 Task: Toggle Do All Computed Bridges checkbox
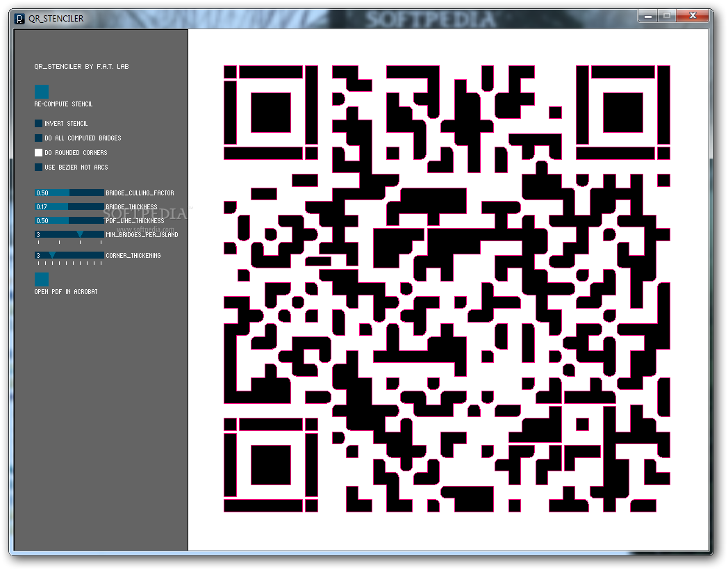(38, 138)
